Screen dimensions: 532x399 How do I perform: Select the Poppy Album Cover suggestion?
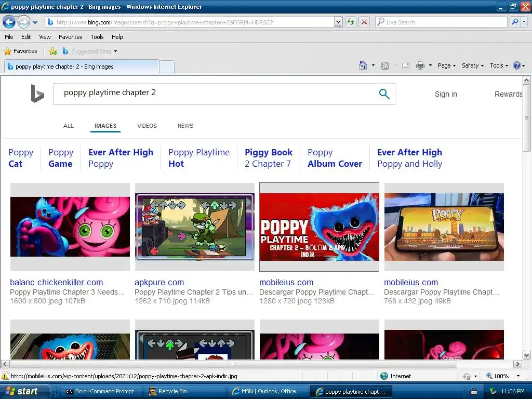(335, 158)
